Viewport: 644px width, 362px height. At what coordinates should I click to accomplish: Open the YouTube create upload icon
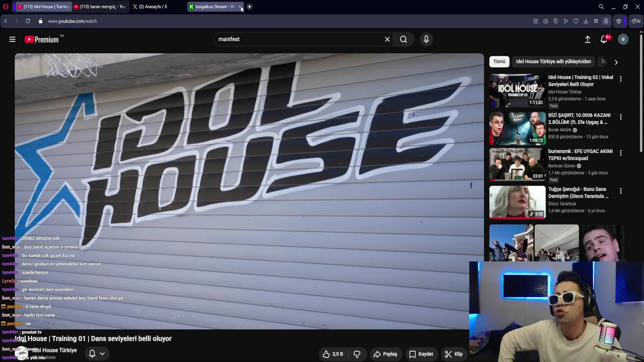(x=587, y=39)
